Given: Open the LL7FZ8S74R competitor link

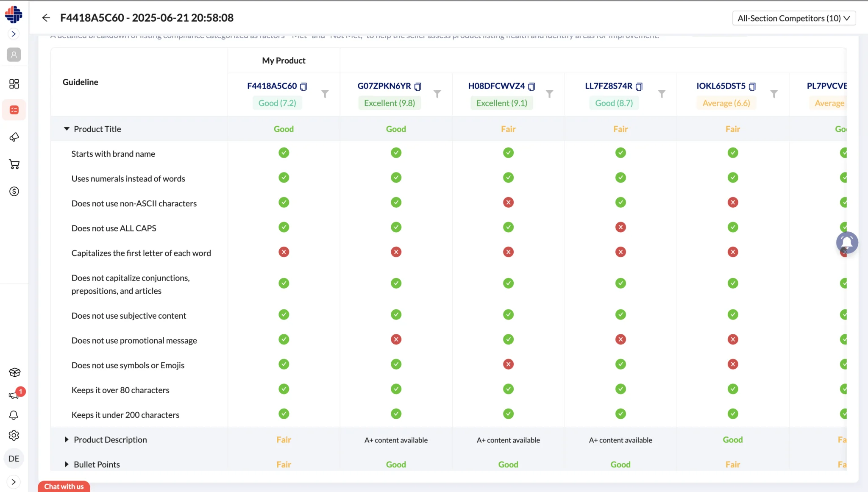Looking at the screenshot, I should click(608, 86).
